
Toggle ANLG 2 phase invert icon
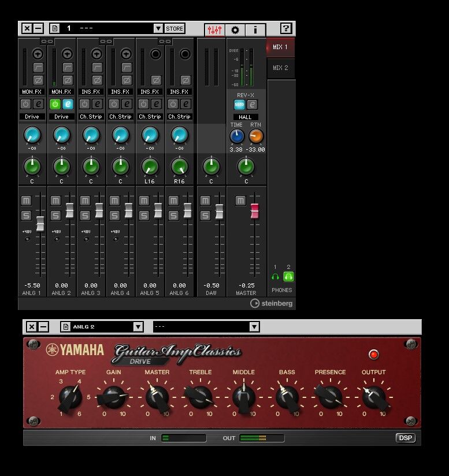[x=68, y=80]
